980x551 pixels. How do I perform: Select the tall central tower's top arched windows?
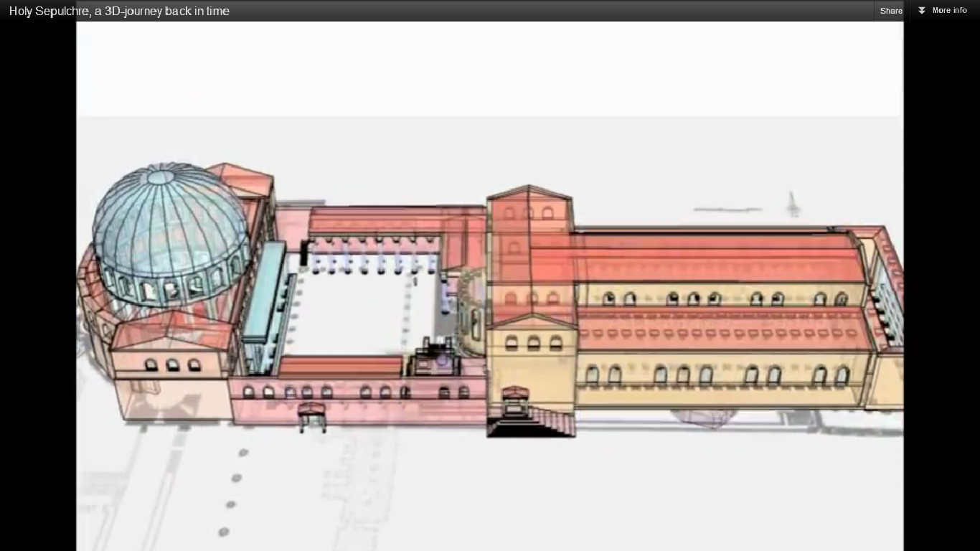529,213
